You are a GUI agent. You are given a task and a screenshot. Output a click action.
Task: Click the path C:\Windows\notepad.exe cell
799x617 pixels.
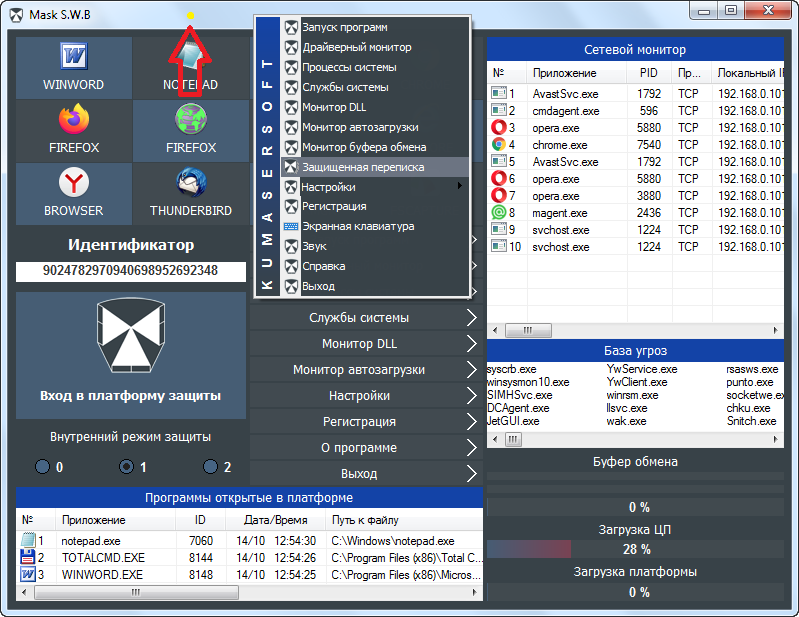tap(393, 540)
